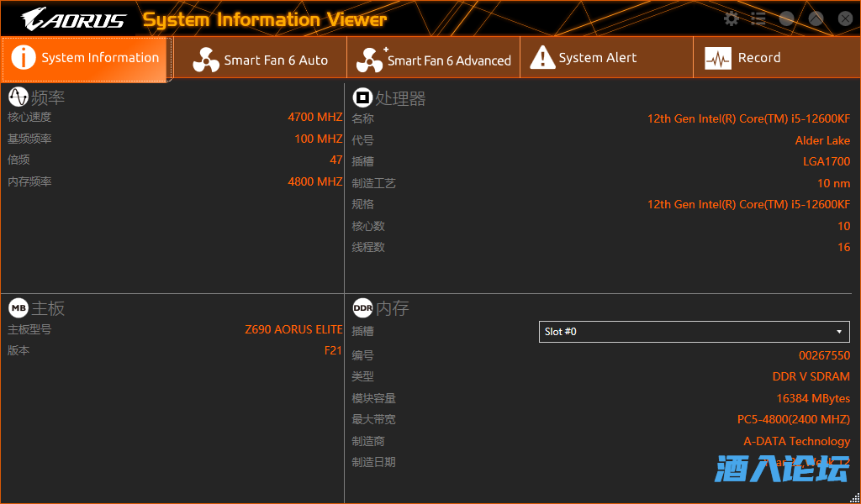Open the memory Slot #0 dropdown

694,332
